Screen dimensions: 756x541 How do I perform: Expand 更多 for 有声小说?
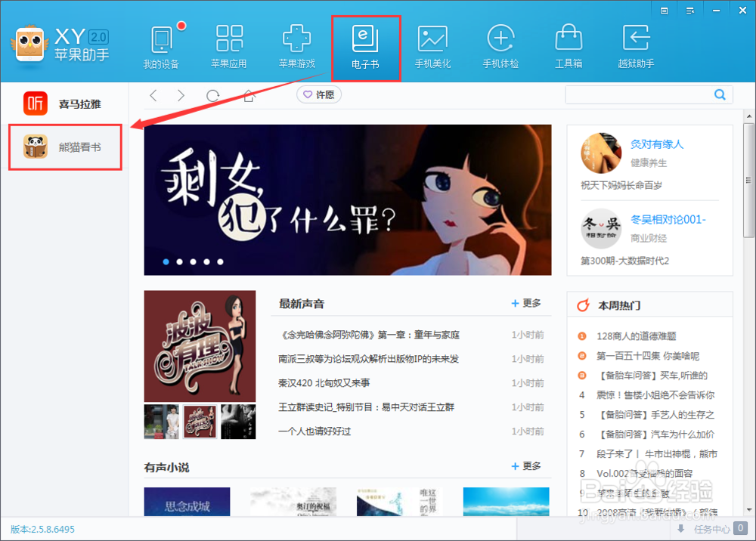(x=526, y=466)
